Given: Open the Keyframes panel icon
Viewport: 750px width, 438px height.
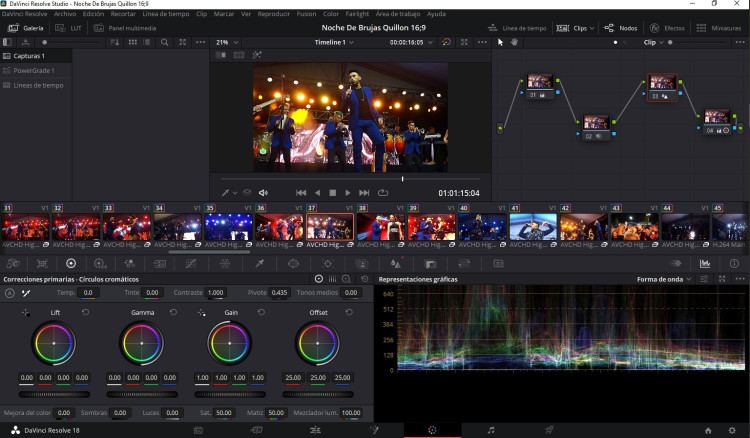Looking at the screenshot, I should click(x=676, y=263).
